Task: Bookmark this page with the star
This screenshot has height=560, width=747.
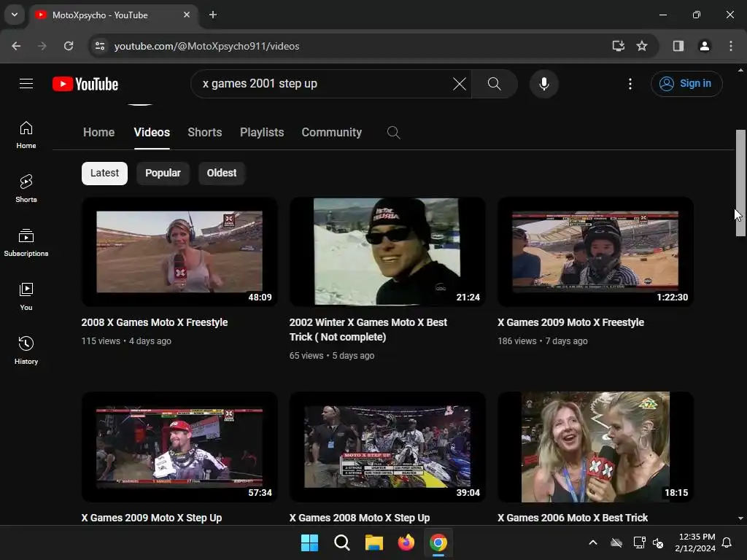Action: (642, 46)
